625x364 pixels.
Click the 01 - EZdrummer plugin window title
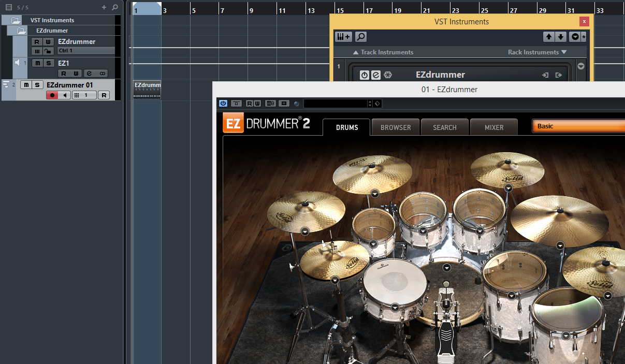point(449,90)
